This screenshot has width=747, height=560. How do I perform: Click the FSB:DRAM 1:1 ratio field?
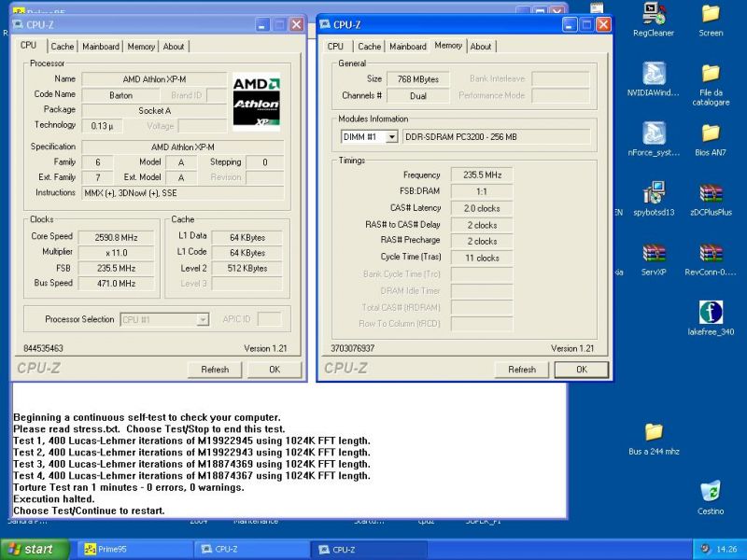click(x=482, y=191)
